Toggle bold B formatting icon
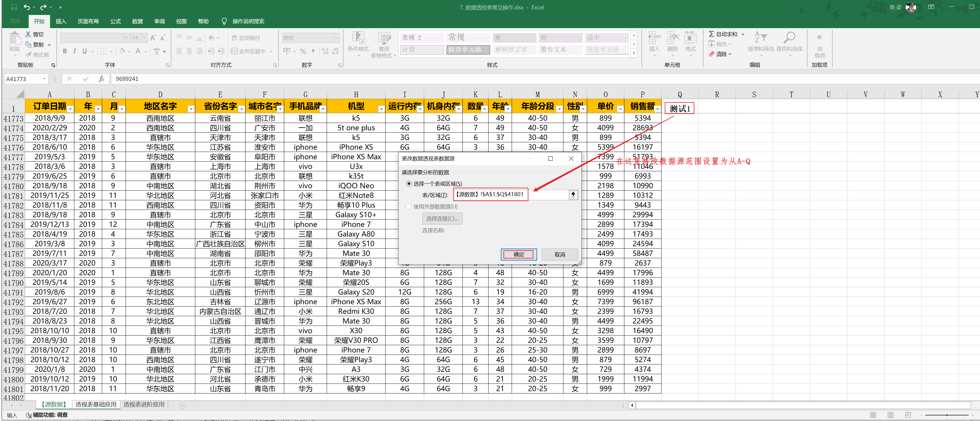Image resolution: width=980 pixels, height=421 pixels. tap(65, 51)
